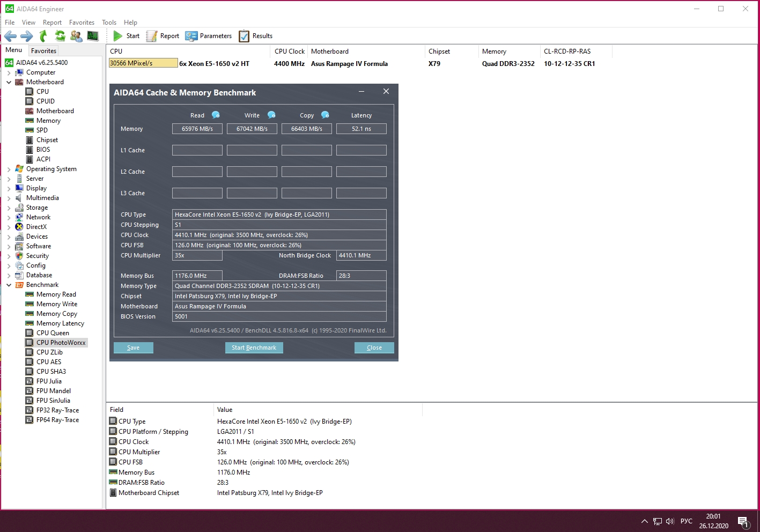Image resolution: width=760 pixels, height=532 pixels.
Task: Click the Memory Read value field 65976 MB/s
Action: pos(197,129)
